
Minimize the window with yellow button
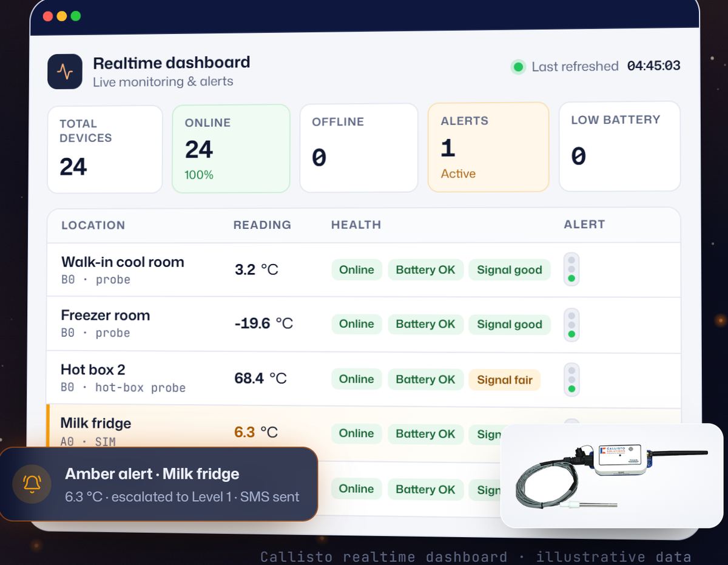tap(62, 16)
